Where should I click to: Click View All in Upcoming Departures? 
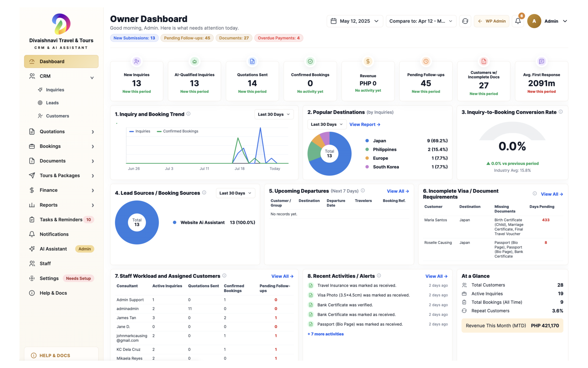[x=398, y=191]
